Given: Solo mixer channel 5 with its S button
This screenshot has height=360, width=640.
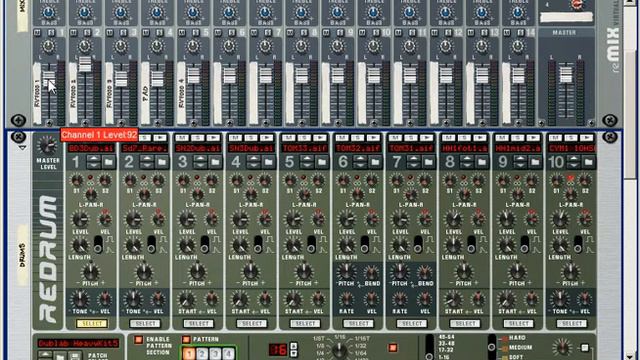Looking at the screenshot, I should coord(196,32).
